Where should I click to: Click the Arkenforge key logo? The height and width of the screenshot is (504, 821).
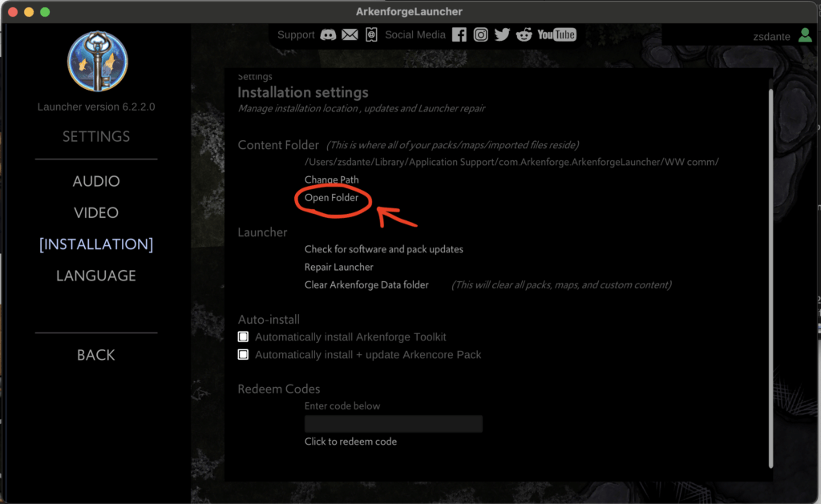[97, 60]
